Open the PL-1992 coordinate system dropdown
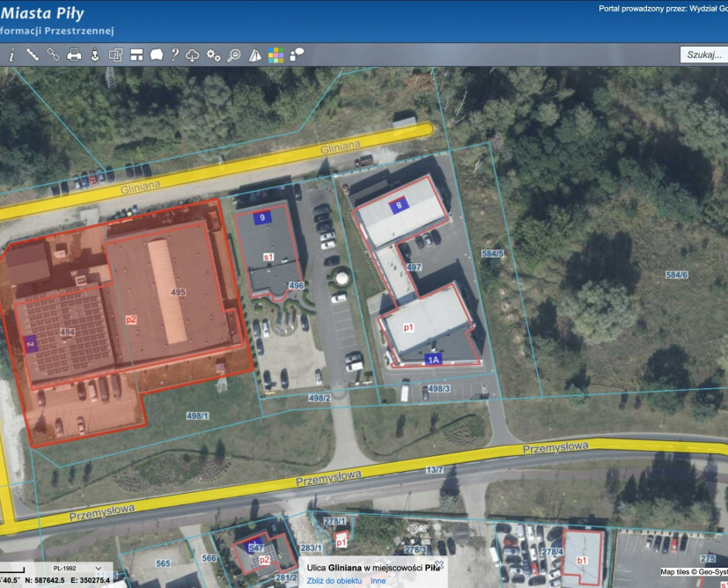This screenshot has height=588, width=728. click(x=73, y=569)
